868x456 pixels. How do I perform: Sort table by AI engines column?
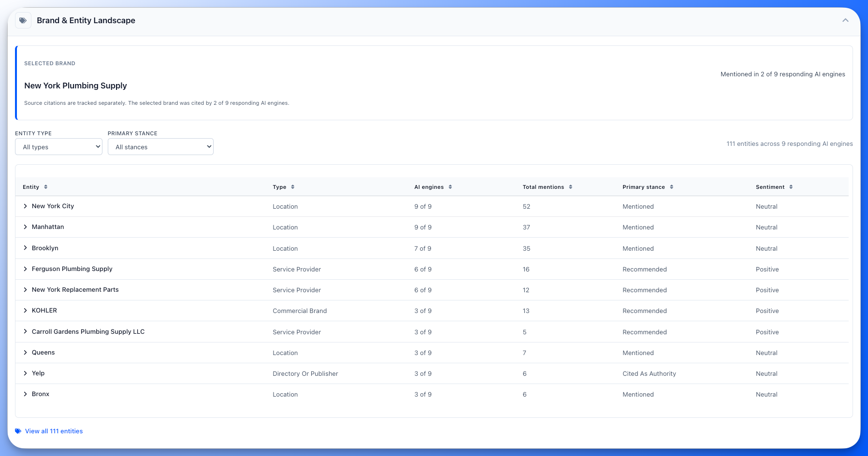[x=450, y=187]
